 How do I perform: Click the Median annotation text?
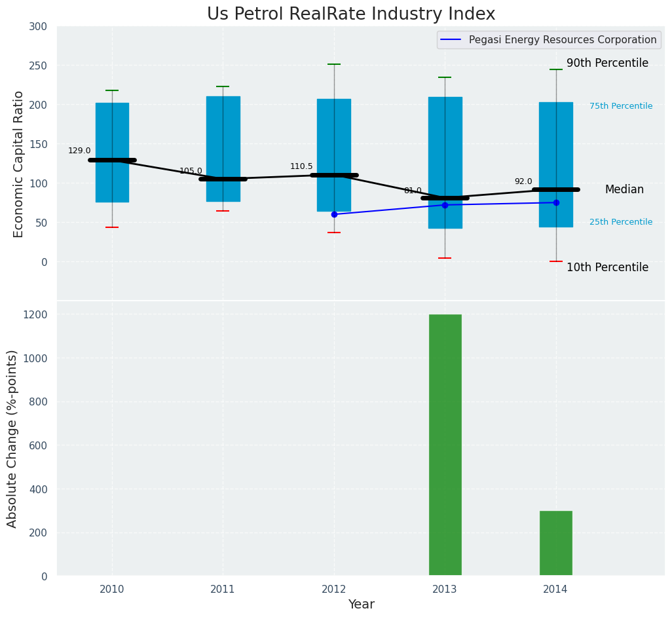(624, 190)
